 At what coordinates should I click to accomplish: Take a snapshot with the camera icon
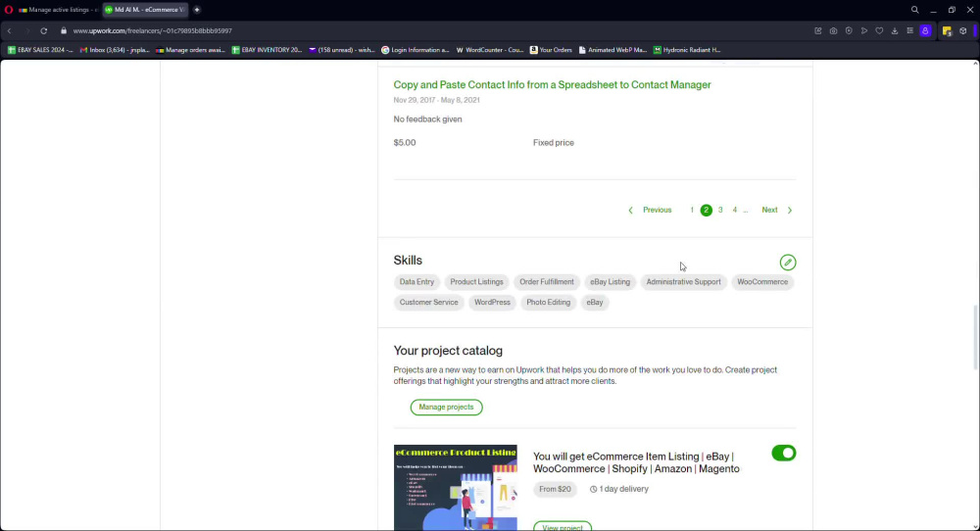click(x=833, y=30)
